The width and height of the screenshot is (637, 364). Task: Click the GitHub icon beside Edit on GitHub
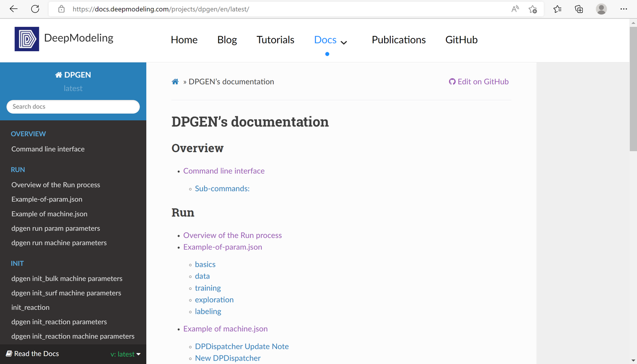[x=452, y=82]
